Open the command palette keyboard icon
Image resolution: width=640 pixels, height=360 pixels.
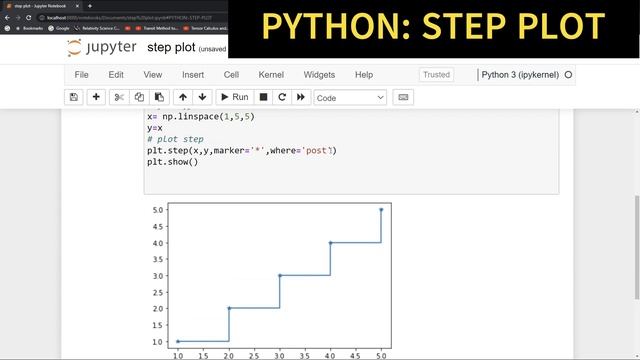click(x=403, y=97)
